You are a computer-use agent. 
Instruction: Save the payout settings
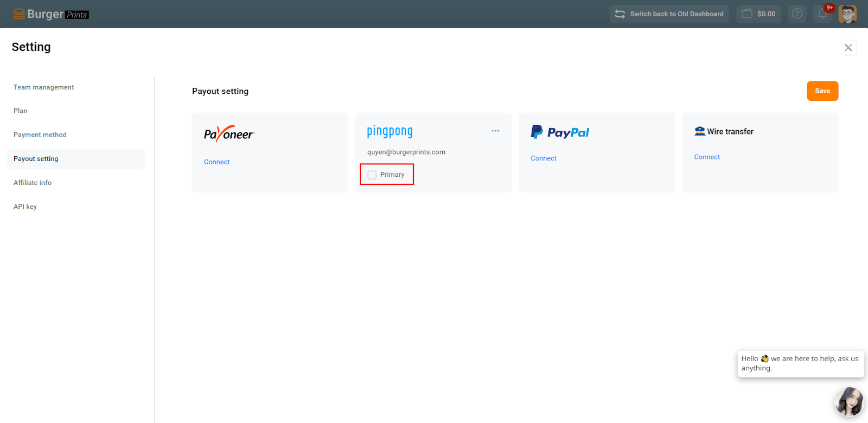tap(822, 91)
